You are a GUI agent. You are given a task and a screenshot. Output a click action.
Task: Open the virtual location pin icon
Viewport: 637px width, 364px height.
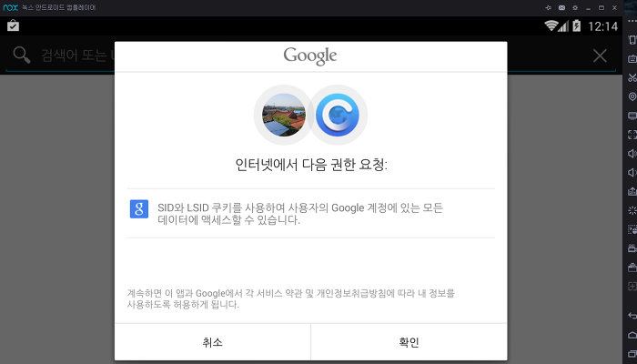[632, 96]
